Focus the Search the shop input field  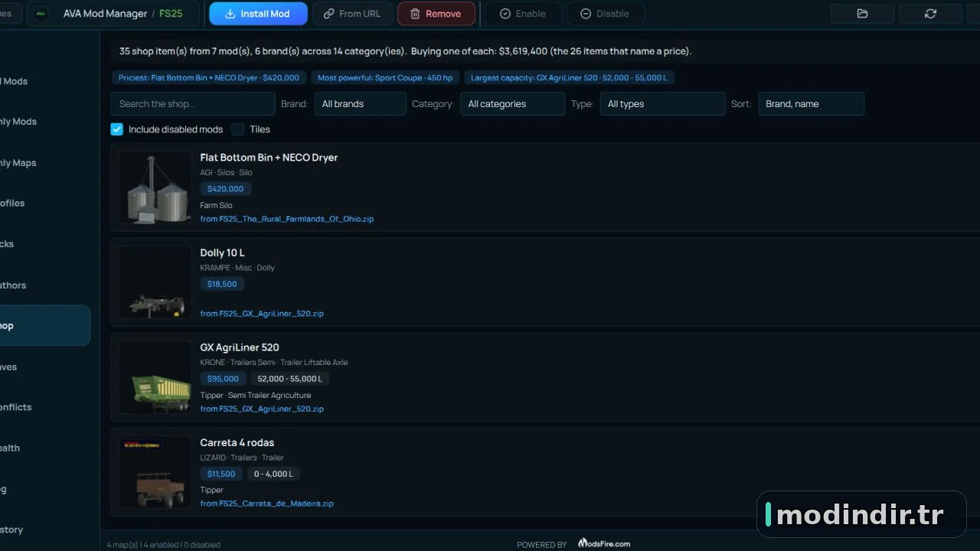tap(192, 104)
